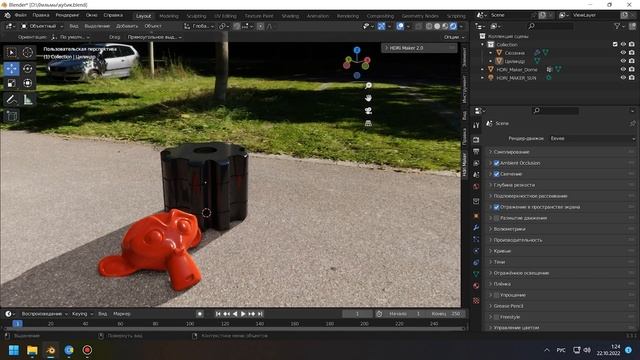Open Справка menu
Screen dimensions: 640x360
113,15
